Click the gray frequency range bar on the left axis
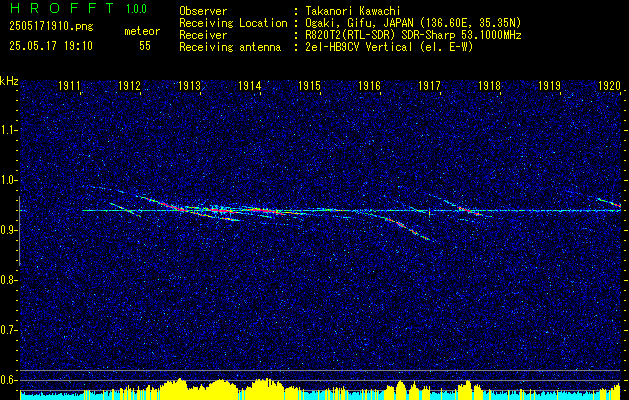This screenshot has height=400, width=629. [20, 231]
